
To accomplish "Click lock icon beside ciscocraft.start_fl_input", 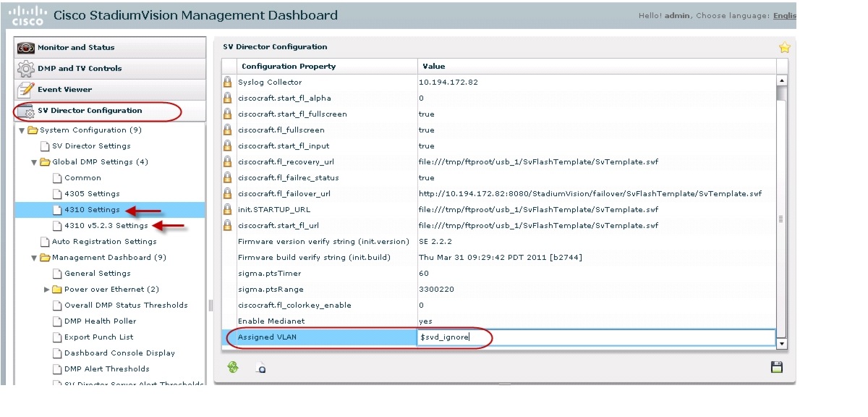I will (x=227, y=146).
